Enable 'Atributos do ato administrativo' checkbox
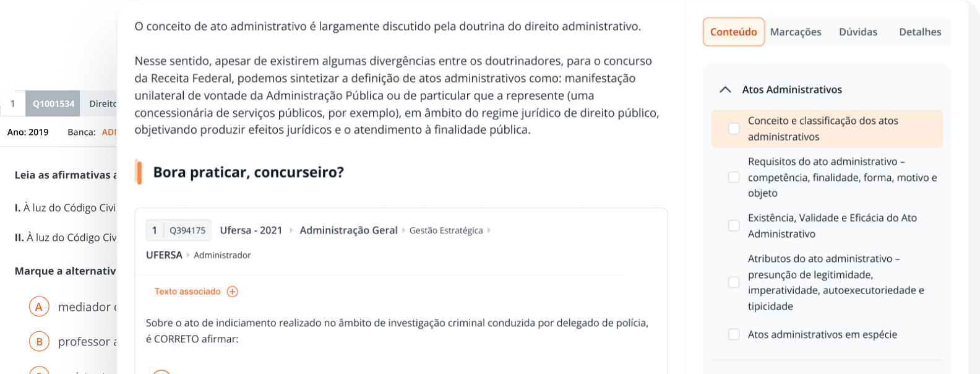The image size is (980, 374). pyautogui.click(x=734, y=282)
